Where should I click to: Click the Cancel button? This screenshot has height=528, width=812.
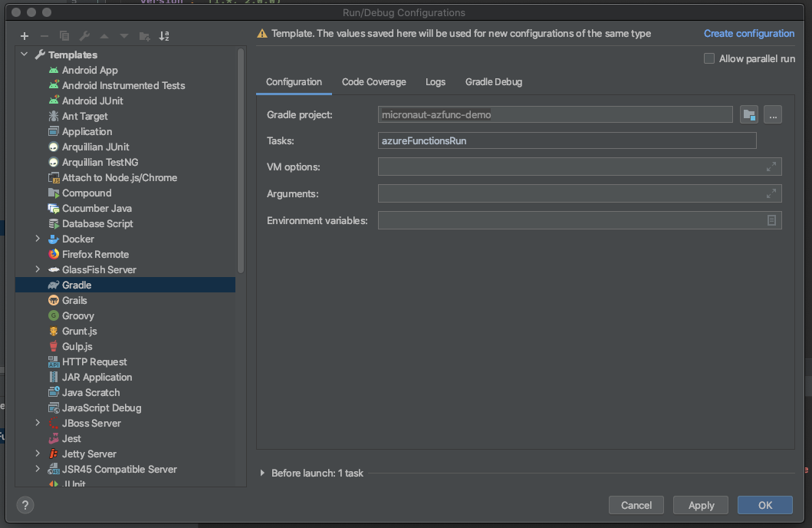(636, 505)
